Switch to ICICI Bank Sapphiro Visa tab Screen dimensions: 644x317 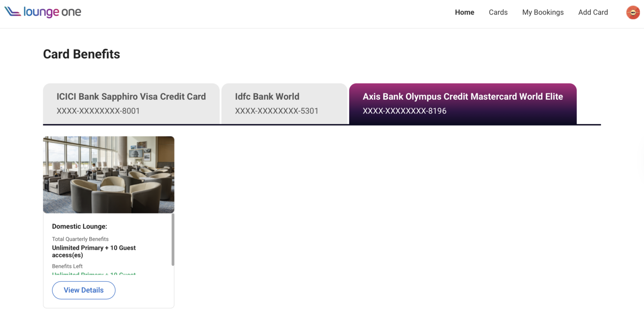(131, 103)
